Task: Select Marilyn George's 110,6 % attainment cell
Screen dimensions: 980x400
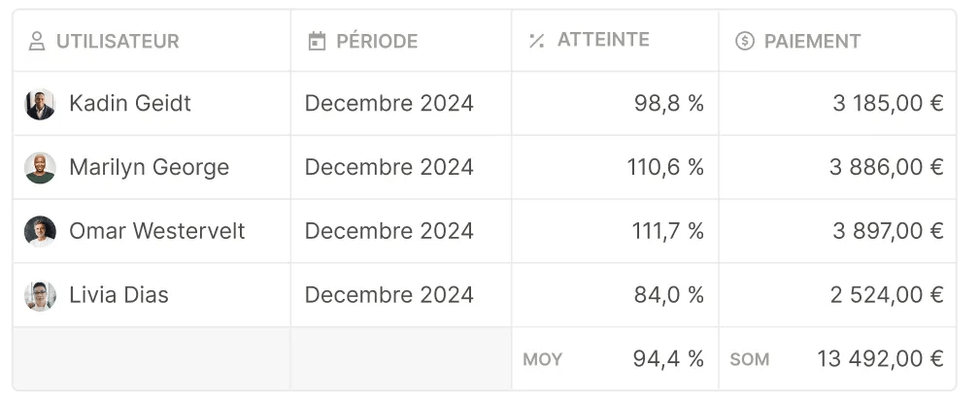Action: pos(615,168)
